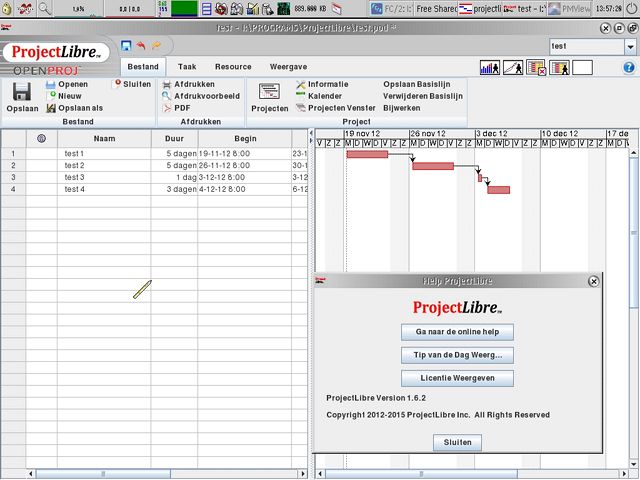640x480 pixels.
Task: Select the test 3 task name cell
Action: coord(105,177)
